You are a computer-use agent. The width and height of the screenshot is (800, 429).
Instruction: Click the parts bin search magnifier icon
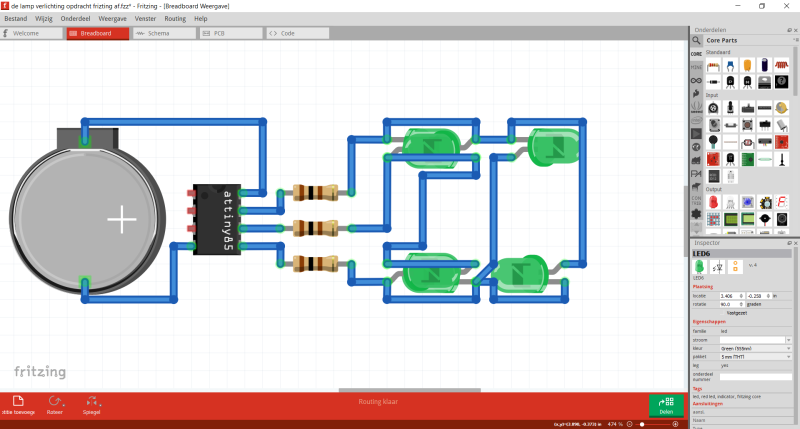pyautogui.click(x=696, y=40)
